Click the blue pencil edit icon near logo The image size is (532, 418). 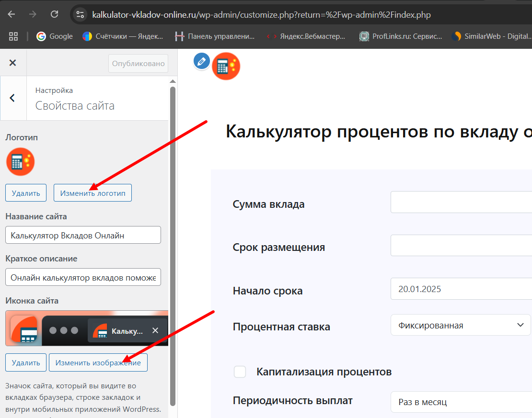click(x=201, y=61)
